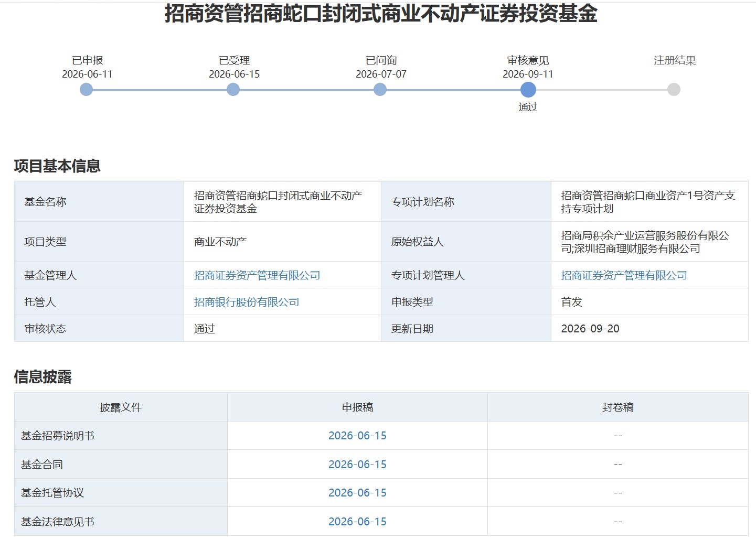The height and width of the screenshot is (540, 756).
Task: Open 基金托管协议 申报稿 dated 2026-06-15
Action: click(357, 493)
